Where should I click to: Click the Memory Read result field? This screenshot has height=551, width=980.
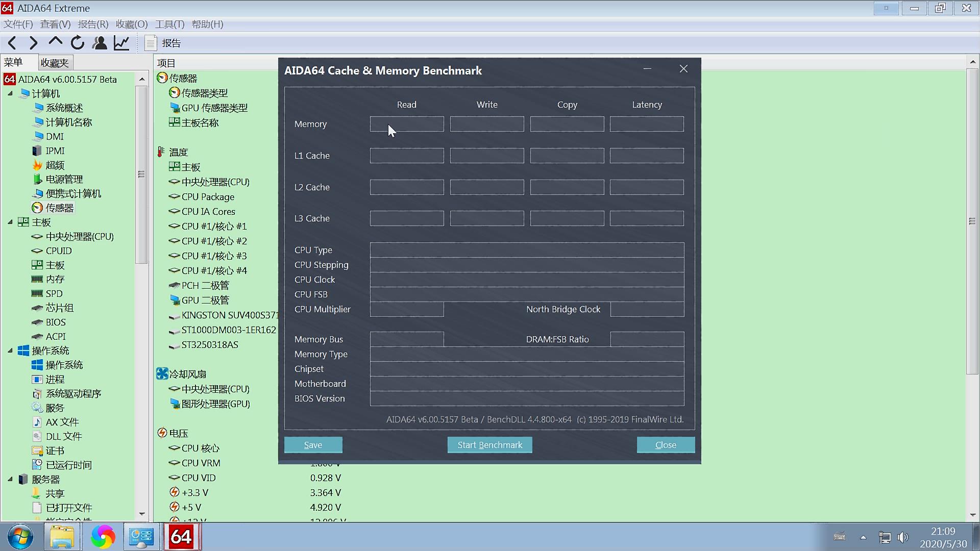coord(407,124)
